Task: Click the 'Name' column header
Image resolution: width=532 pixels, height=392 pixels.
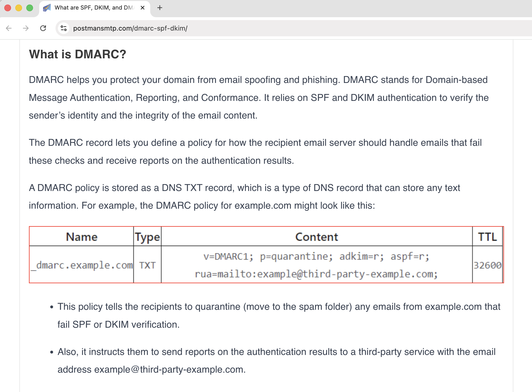Action: tap(82, 237)
